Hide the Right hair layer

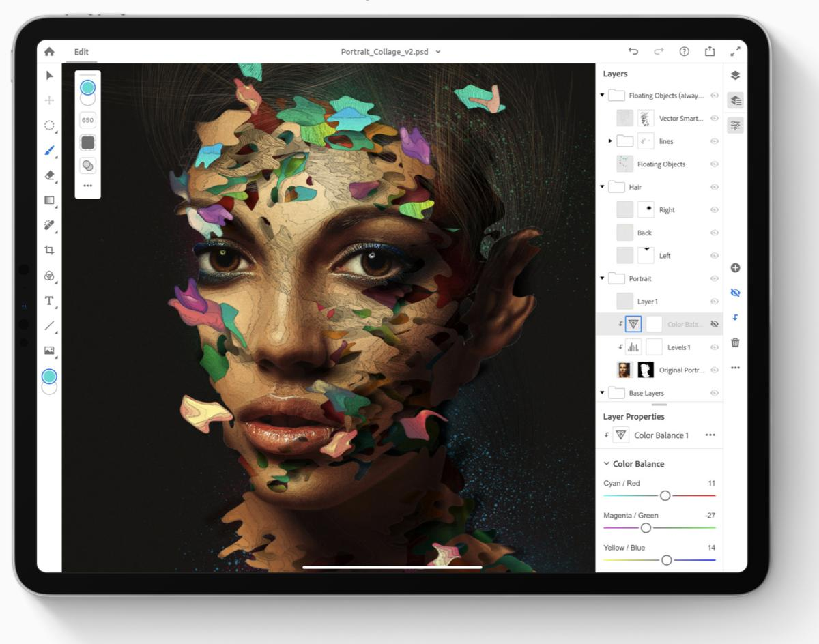click(x=715, y=210)
